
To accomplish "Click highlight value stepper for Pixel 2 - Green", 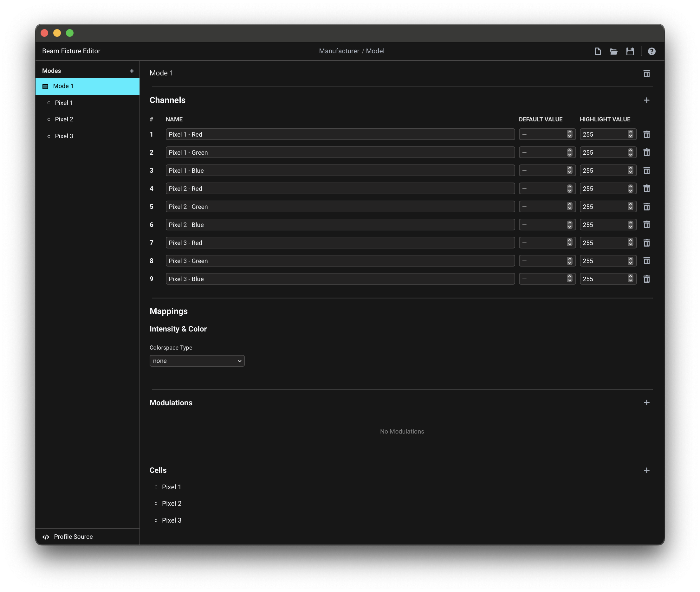I will click(631, 206).
